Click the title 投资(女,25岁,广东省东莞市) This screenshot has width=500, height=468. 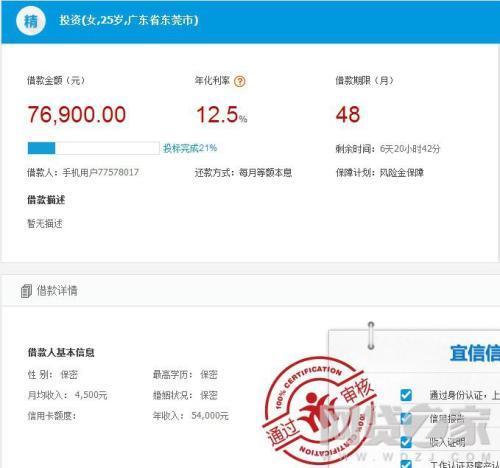[x=129, y=20]
